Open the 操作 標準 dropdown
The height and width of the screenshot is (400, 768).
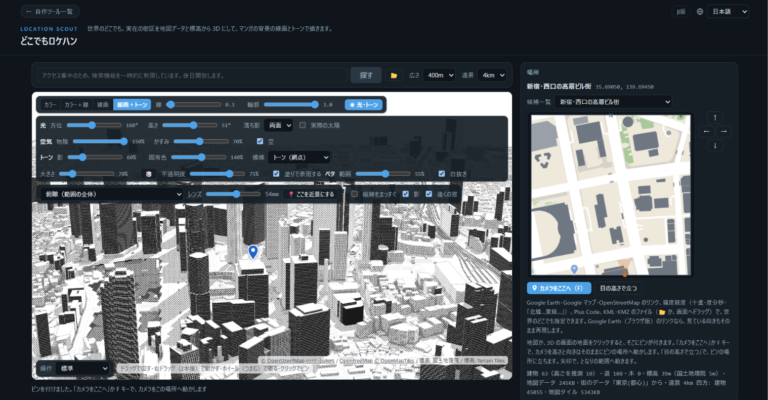(x=82, y=368)
